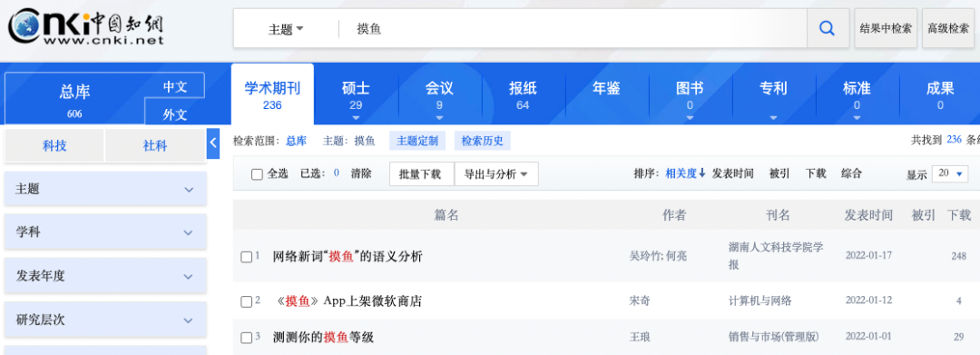Sort results by 相关度
This screenshot has width=980, height=355.
click(x=681, y=173)
